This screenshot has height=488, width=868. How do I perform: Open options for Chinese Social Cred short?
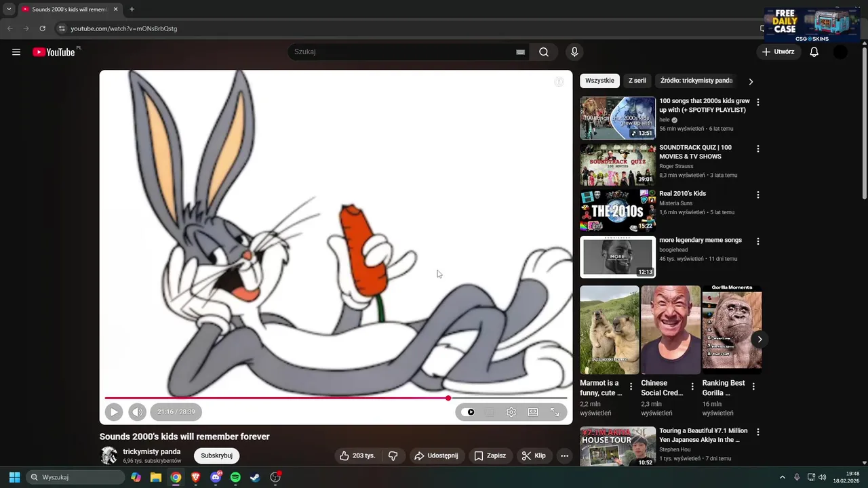click(x=692, y=386)
